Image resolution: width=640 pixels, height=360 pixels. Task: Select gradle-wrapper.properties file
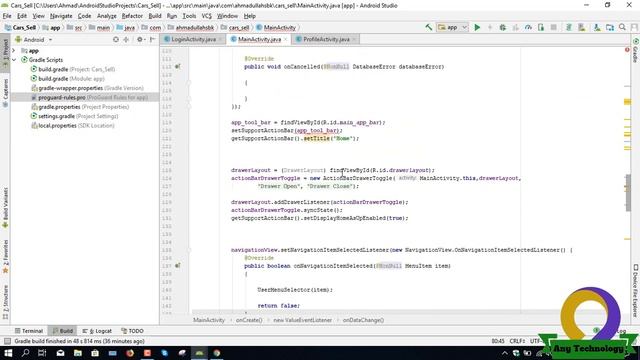click(87, 88)
